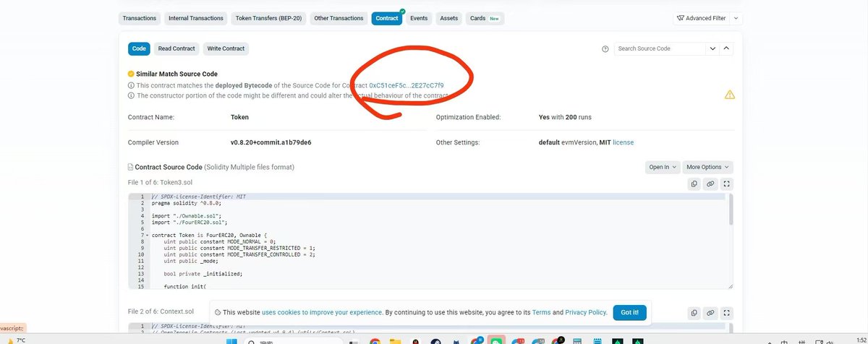
Task: Open the Cards New tab
Action: pos(485,18)
